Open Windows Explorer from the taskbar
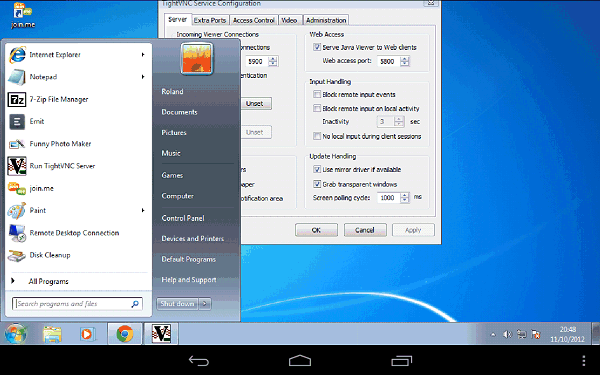The height and width of the screenshot is (375, 600). tap(52, 334)
